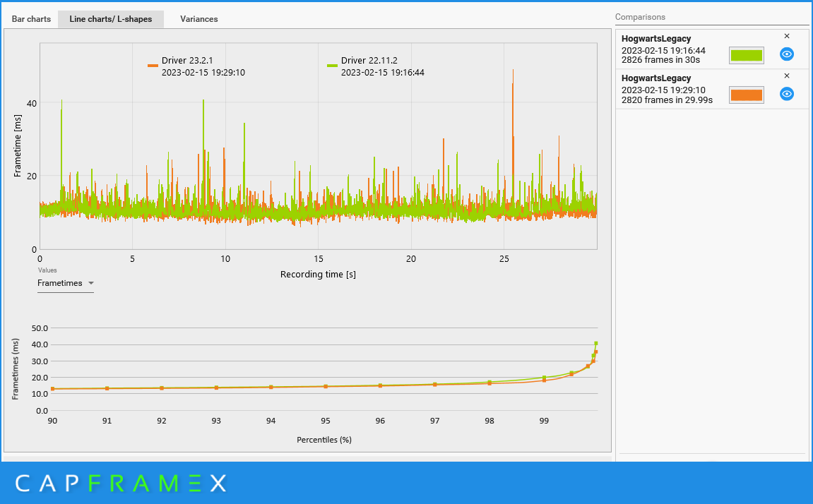This screenshot has width=813, height=504.
Task: Select the HogwartsLegacy title of the 2826 frames record
Action: point(656,38)
